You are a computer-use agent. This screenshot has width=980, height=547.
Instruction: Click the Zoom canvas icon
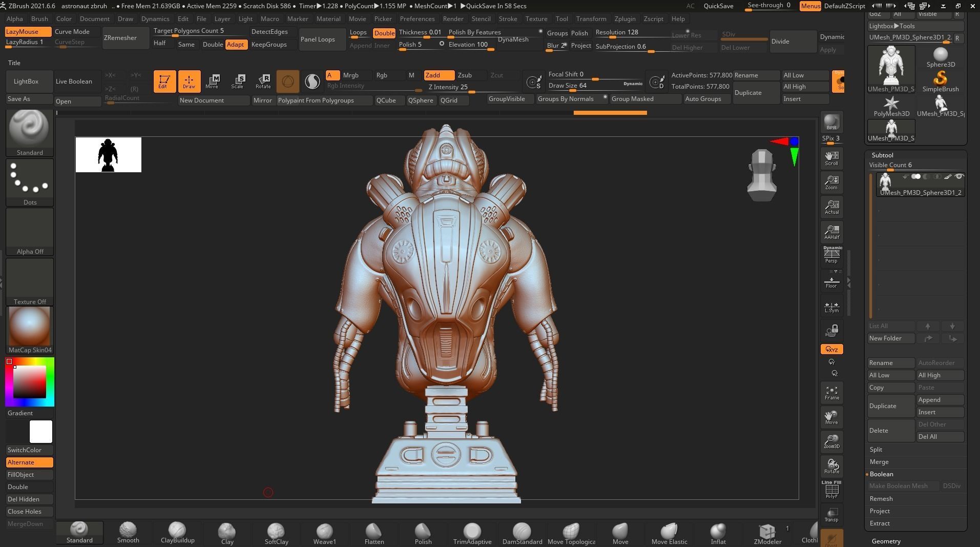pos(831,183)
